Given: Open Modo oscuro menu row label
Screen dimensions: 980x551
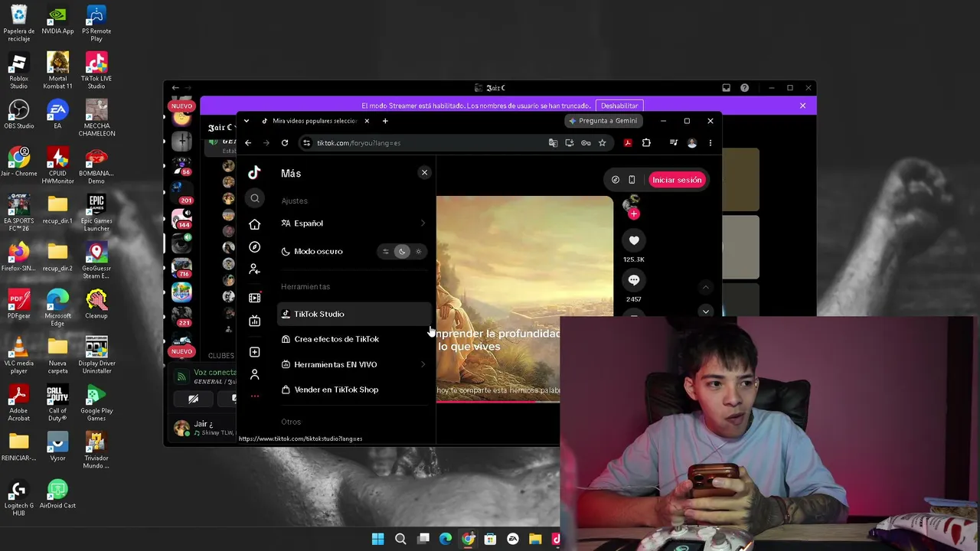Looking at the screenshot, I should pyautogui.click(x=318, y=252).
